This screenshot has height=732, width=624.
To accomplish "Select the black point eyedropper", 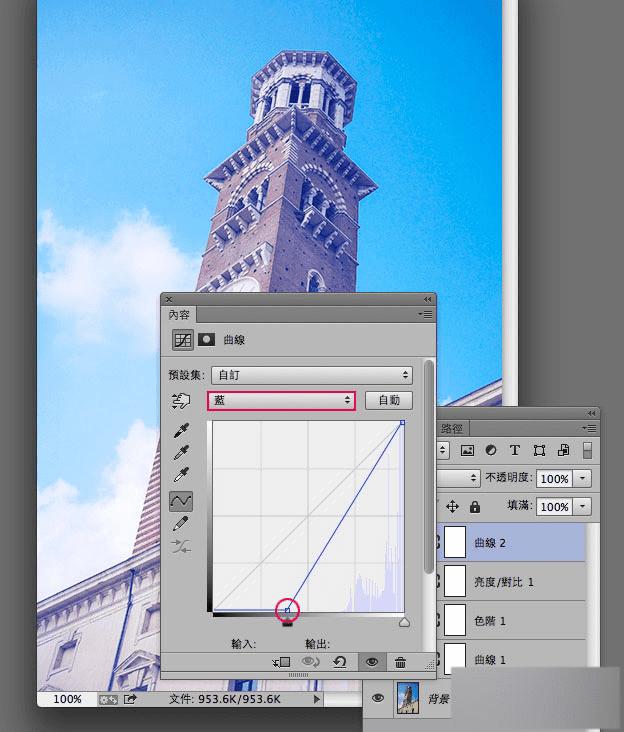I will [181, 430].
